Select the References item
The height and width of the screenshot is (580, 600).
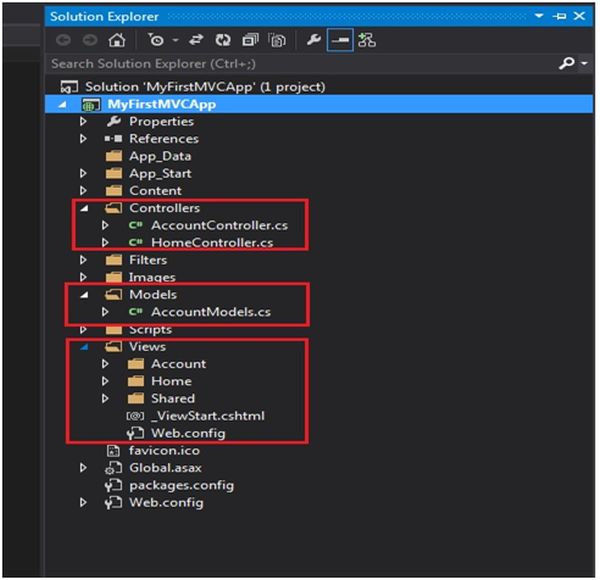coord(164,139)
